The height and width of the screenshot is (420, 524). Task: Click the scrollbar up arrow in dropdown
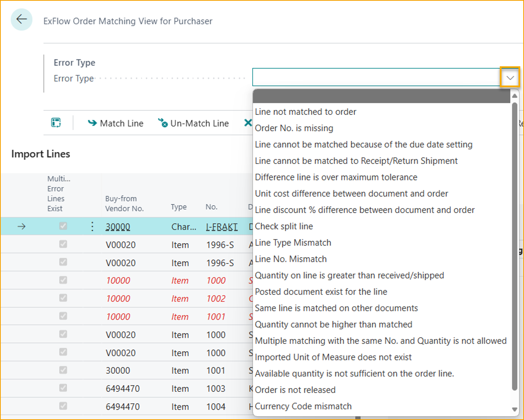click(x=514, y=96)
